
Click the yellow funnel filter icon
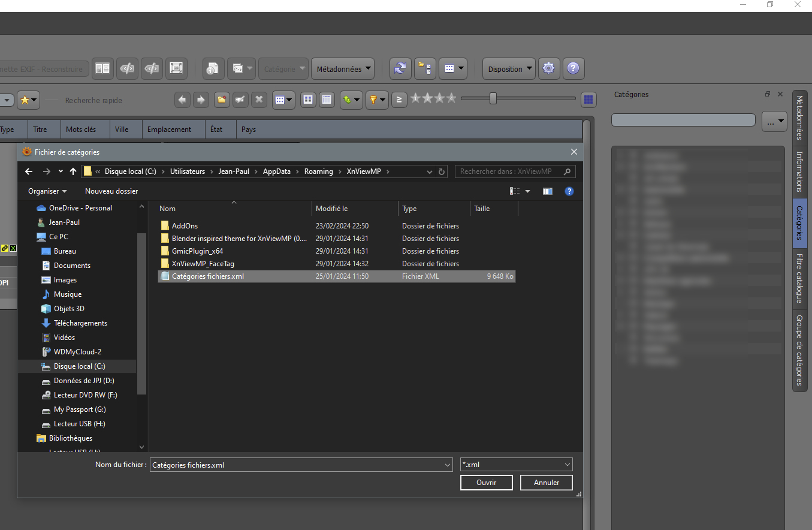[377, 100]
